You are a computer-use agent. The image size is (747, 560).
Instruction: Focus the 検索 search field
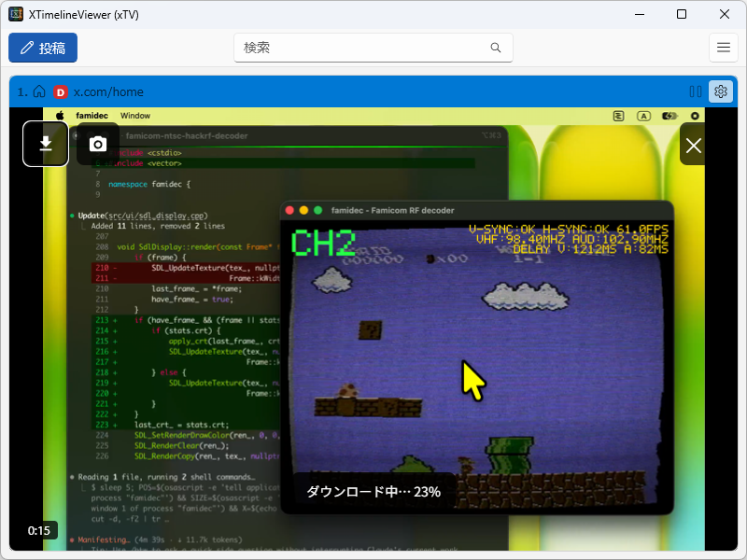[373, 48]
